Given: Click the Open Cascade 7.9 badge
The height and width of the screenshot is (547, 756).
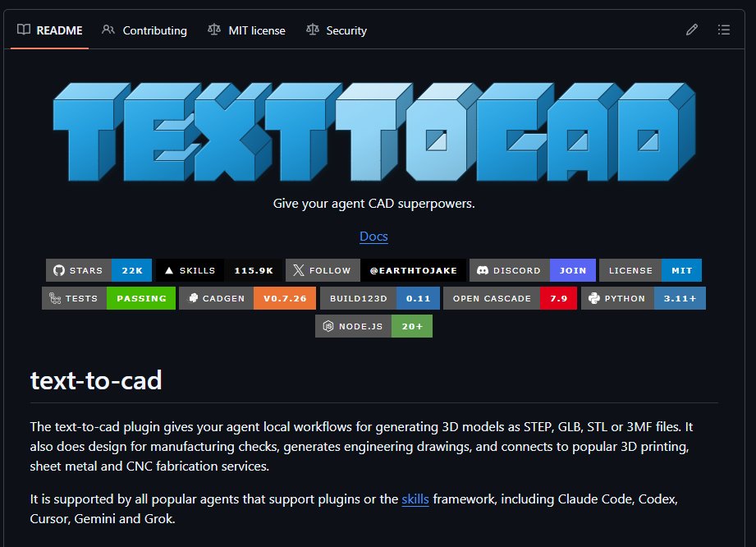Looking at the screenshot, I should 510,298.
